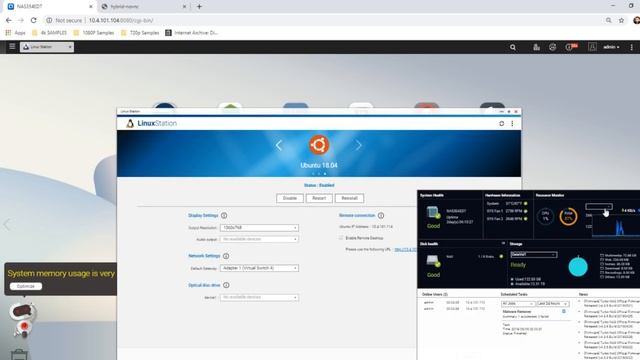Show info for Remote connection
The height and width of the screenshot is (360, 640).
(x=381, y=216)
